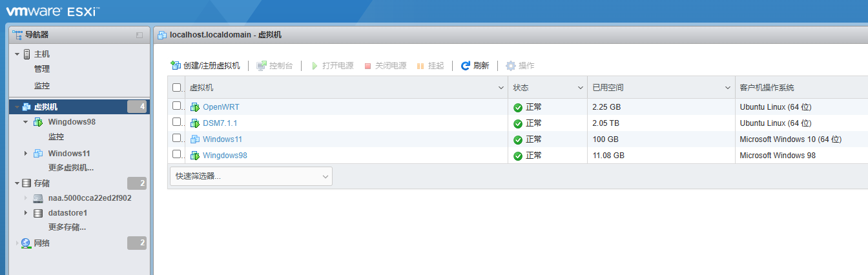Click the suspend pause icon
Viewport: 868px width, 275px height.
point(420,66)
